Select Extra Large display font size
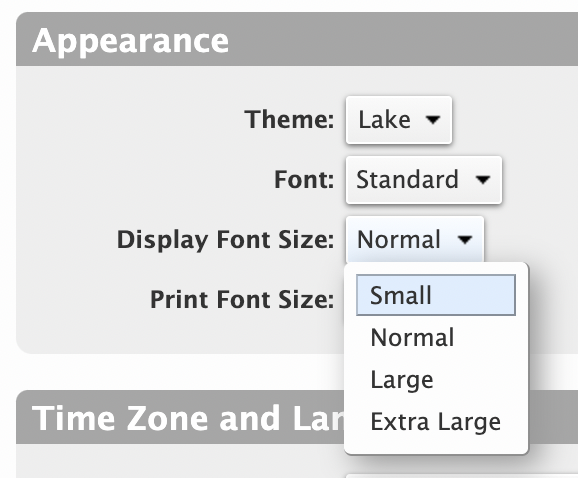 pyautogui.click(x=436, y=421)
